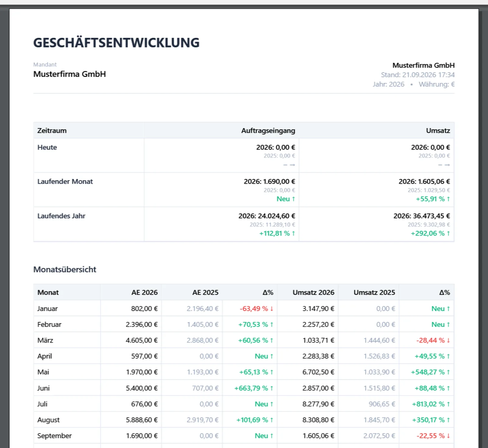Select the Heute row label
Viewport: 488px width, 448px height.
(x=47, y=147)
